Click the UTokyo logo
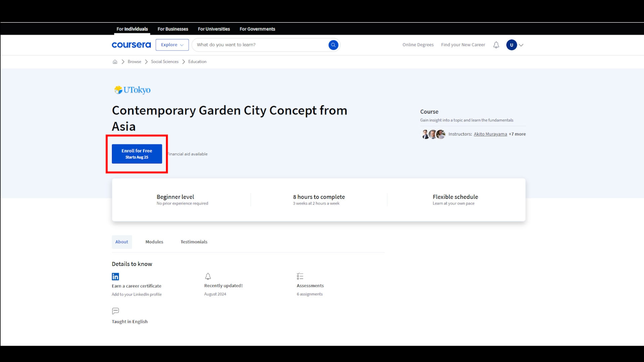This screenshot has width=644, height=362. (x=132, y=90)
